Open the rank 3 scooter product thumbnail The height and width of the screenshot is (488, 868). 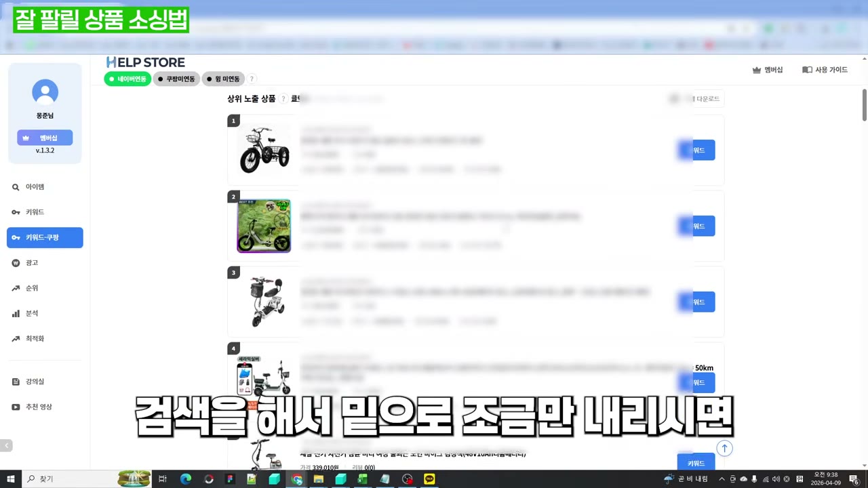[264, 302]
